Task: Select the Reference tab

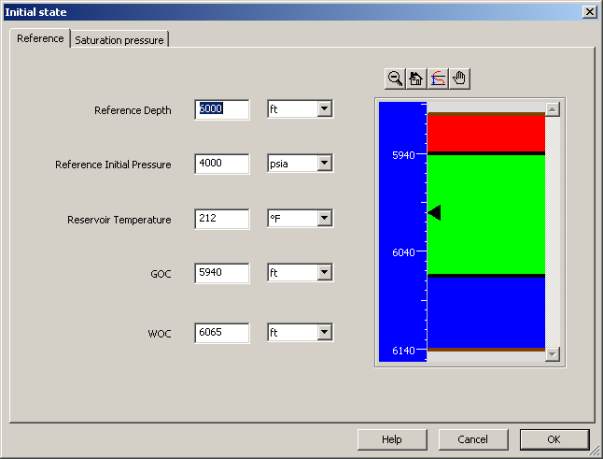Action: point(40,39)
